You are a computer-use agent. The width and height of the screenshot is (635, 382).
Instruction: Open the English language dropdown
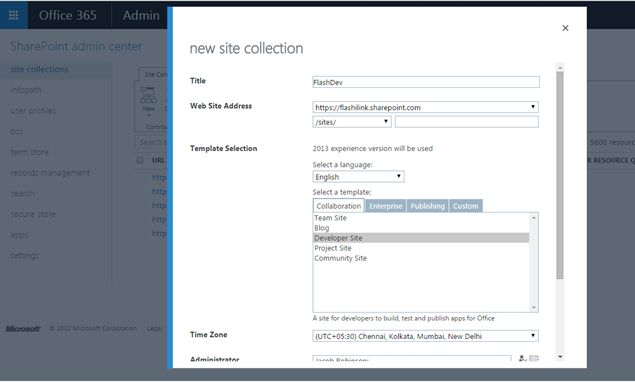point(358,177)
